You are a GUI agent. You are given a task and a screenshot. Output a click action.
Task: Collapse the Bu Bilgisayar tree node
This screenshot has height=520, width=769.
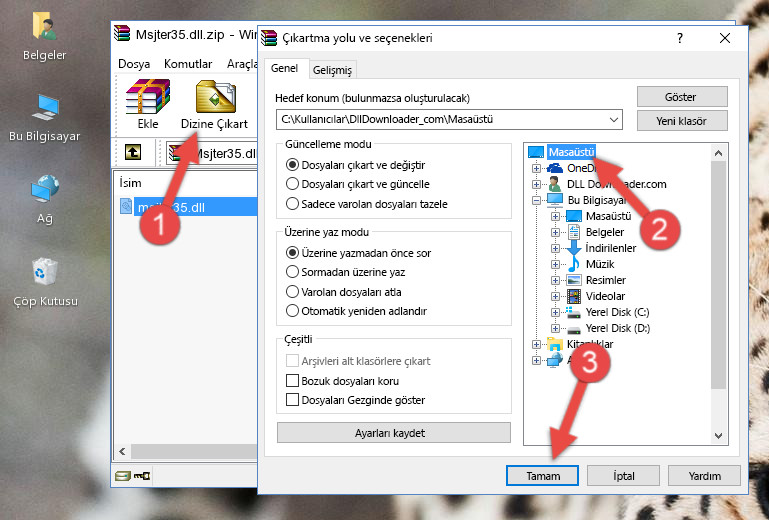pyautogui.click(x=536, y=200)
